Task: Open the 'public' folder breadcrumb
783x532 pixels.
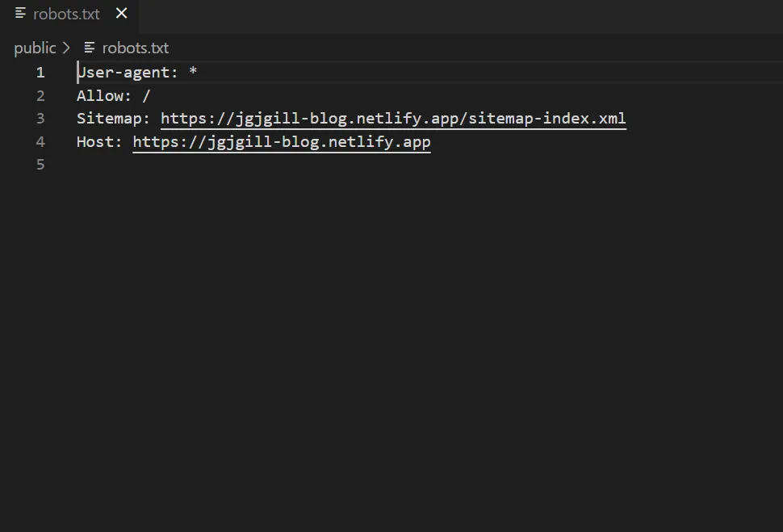Action: pyautogui.click(x=35, y=48)
